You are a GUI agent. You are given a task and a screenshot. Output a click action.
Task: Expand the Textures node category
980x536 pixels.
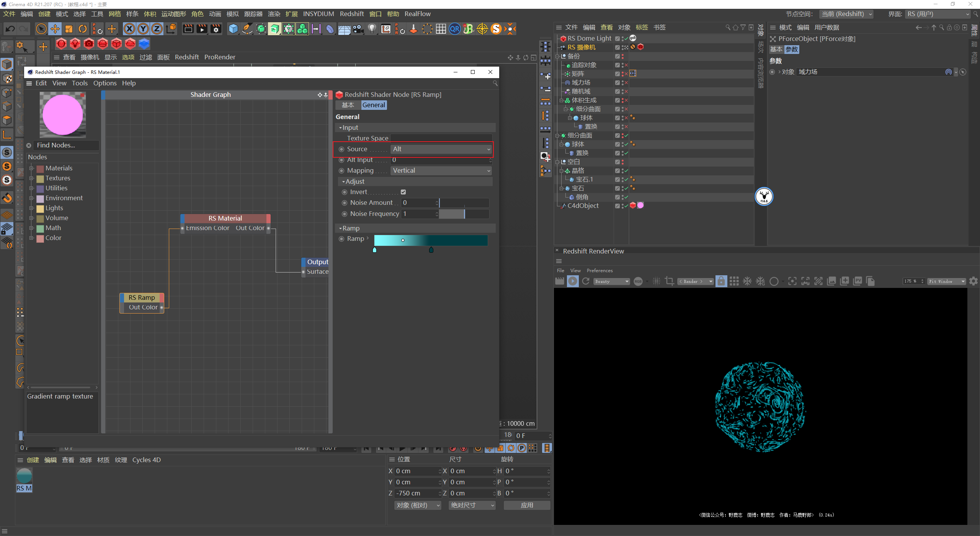(x=32, y=178)
